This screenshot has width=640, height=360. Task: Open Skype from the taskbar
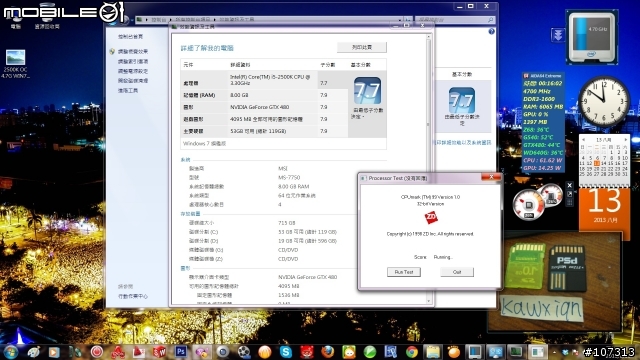[x=286, y=351]
